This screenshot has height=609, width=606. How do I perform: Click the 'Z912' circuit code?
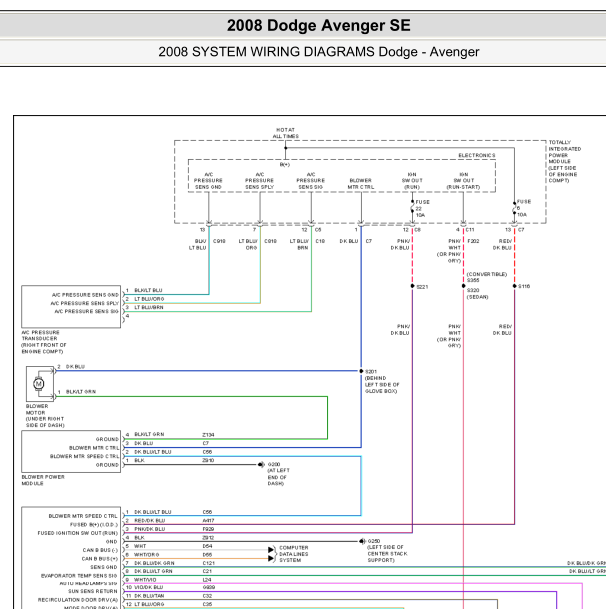pyautogui.click(x=208, y=538)
